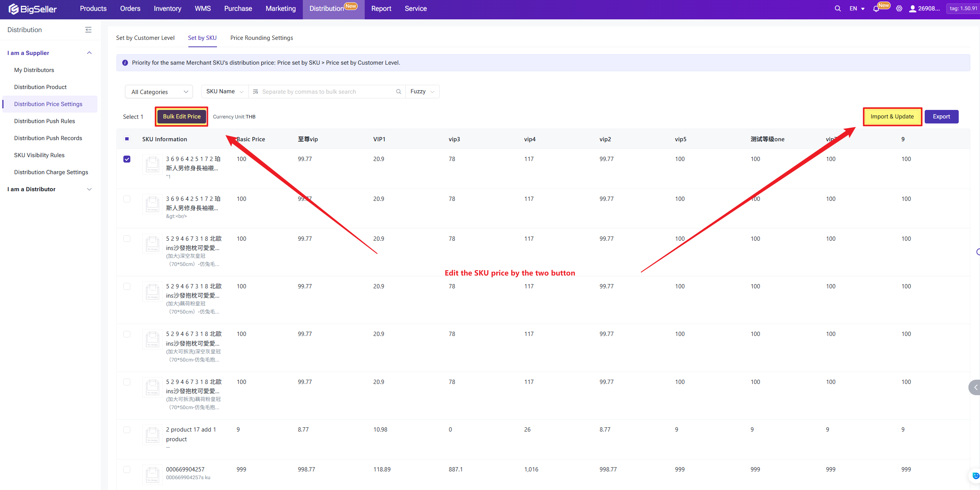Open the Inventory menu in top navigation

point(167,9)
